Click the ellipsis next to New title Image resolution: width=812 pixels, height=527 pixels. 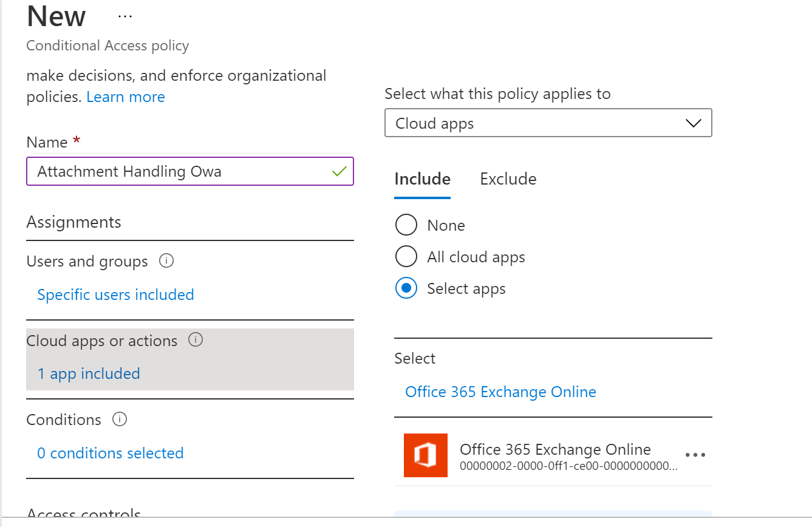(125, 17)
